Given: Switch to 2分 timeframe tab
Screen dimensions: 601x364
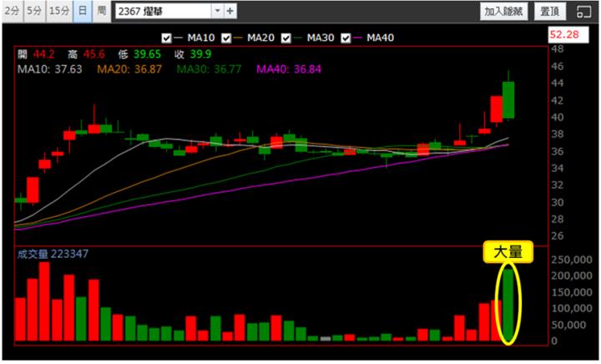Looking at the screenshot, I should point(12,11).
